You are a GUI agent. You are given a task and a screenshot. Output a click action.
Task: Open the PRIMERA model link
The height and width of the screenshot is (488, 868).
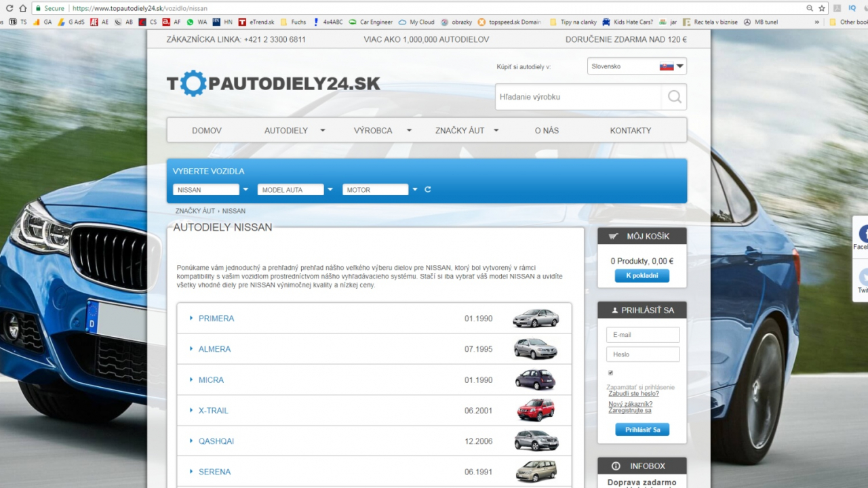pyautogui.click(x=216, y=319)
